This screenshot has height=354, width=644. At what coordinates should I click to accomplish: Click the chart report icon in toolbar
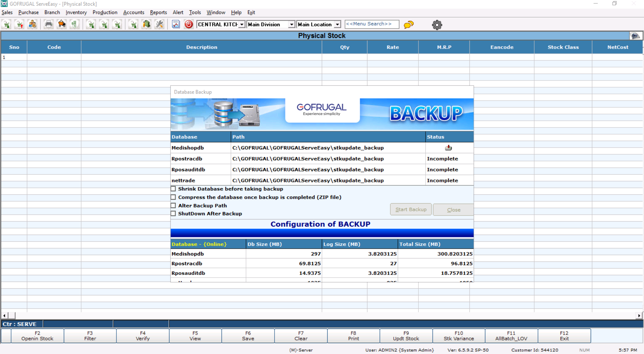(x=176, y=24)
